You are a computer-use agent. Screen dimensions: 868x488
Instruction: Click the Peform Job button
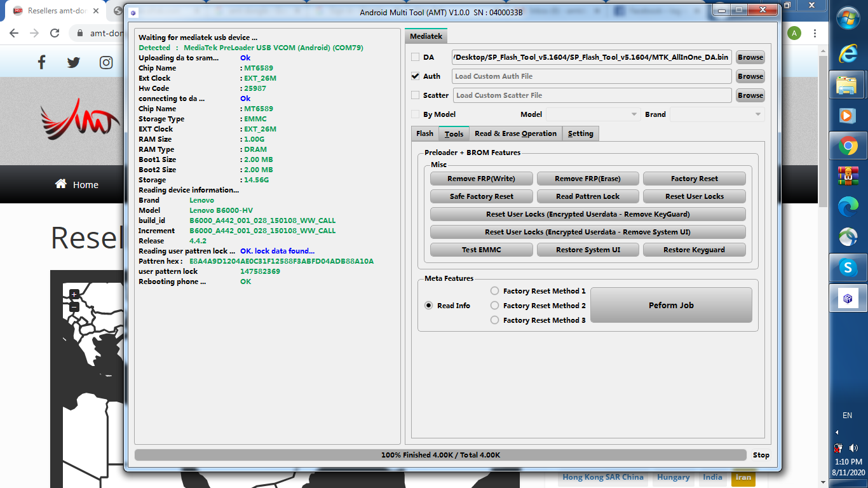671,306
